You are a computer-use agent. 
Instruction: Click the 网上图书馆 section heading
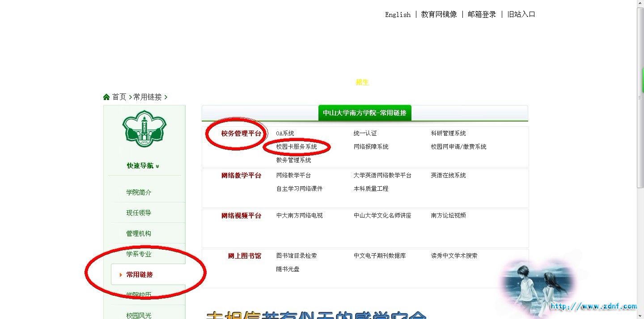tap(244, 256)
